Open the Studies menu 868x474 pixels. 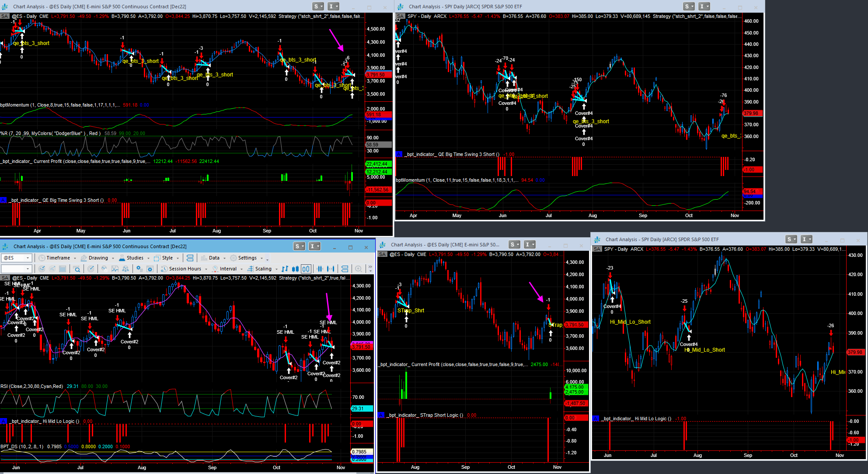135,258
